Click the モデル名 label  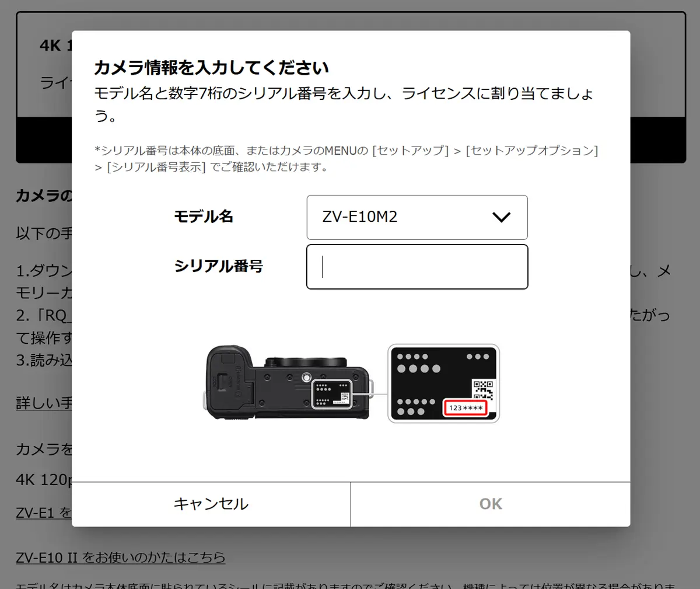(204, 217)
